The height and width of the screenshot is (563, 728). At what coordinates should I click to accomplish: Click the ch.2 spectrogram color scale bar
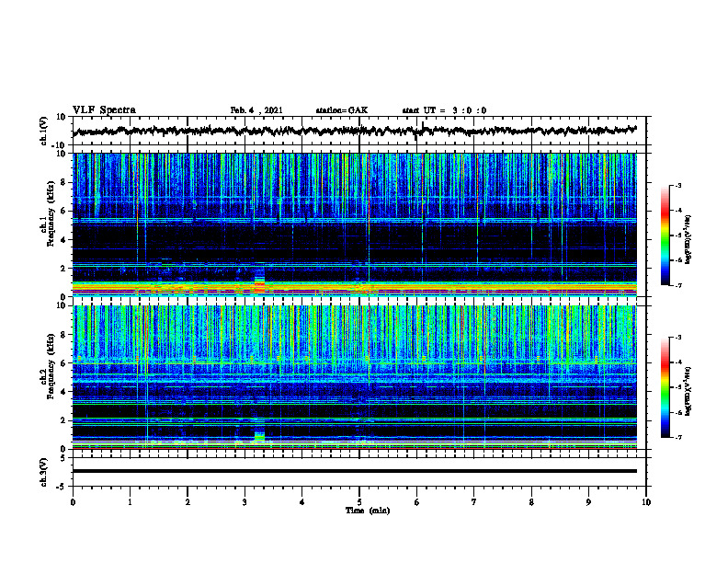(665, 387)
